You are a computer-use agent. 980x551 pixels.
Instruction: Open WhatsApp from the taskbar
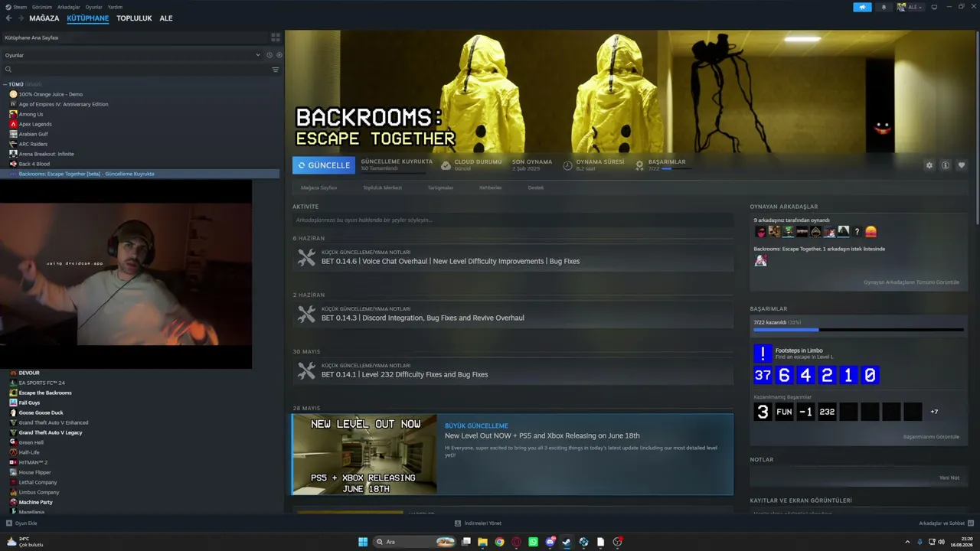point(534,542)
